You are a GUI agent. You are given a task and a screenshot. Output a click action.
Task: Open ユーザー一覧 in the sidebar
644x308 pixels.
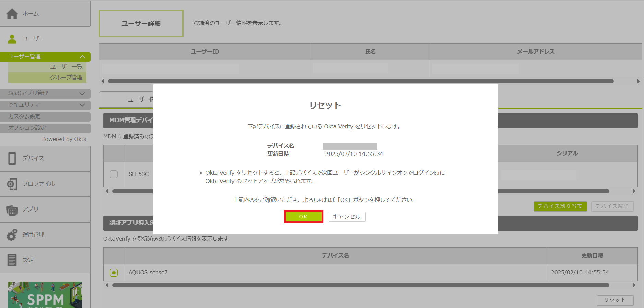click(66, 67)
